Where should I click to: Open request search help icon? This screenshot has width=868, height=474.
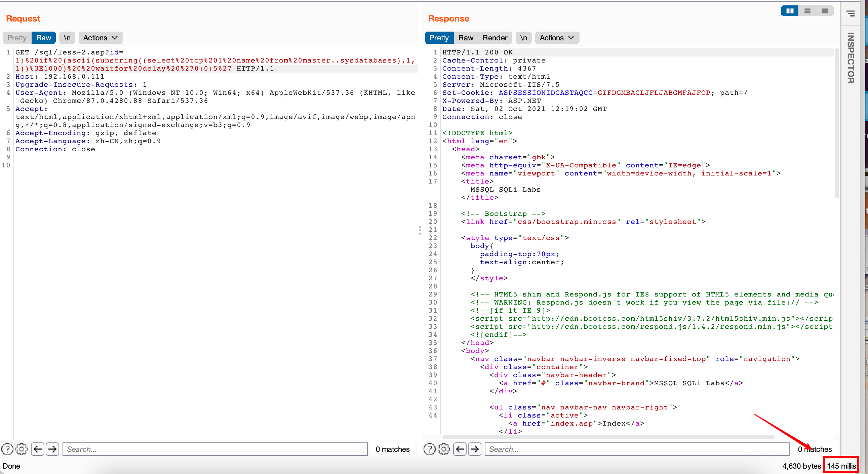7,449
